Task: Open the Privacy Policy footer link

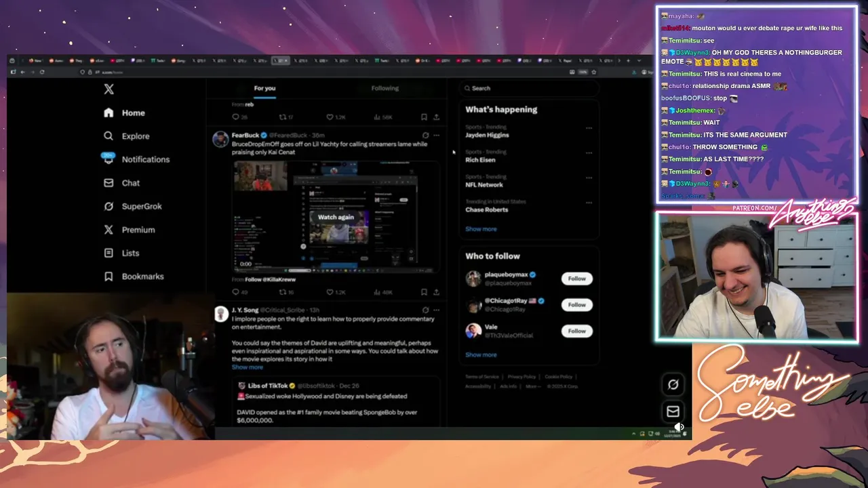Action: [521, 377]
